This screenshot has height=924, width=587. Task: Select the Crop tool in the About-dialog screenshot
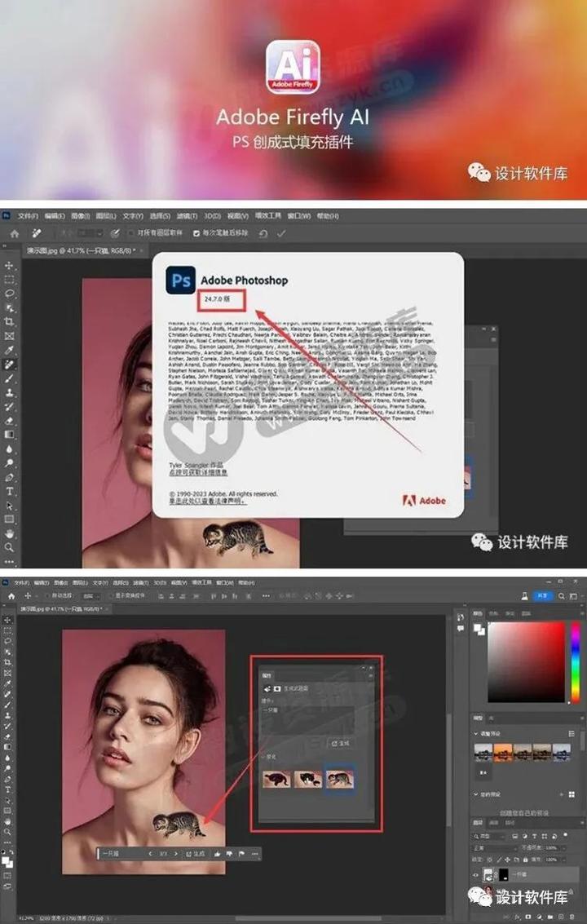(x=10, y=322)
